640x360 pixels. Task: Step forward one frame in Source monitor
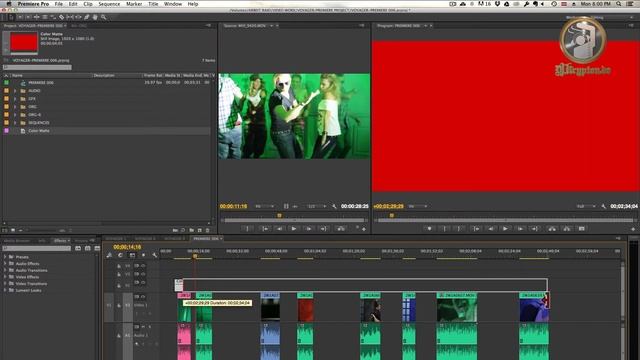coord(309,229)
